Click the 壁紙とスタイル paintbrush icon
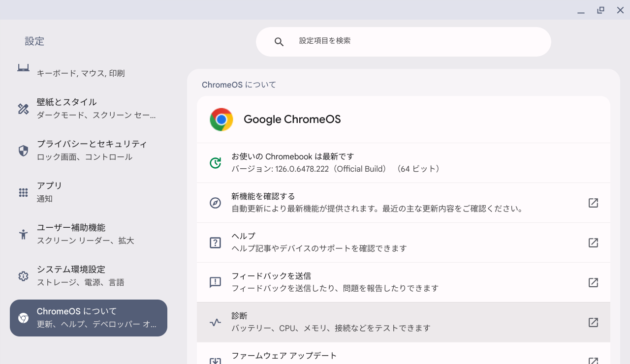Screen dimensions: 630x364 coord(23,109)
